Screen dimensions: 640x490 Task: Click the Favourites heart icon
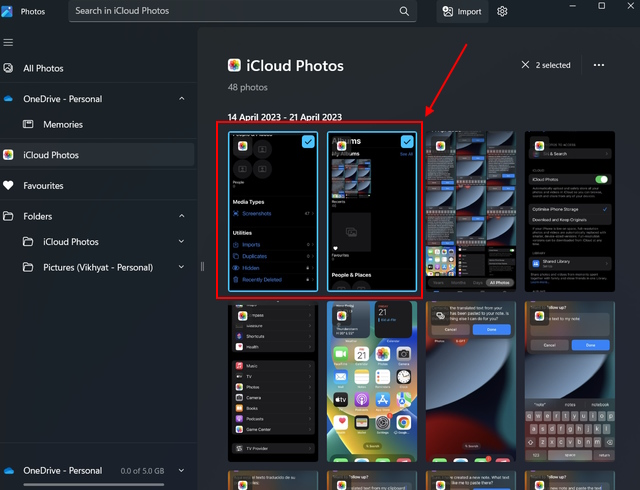coord(8,185)
